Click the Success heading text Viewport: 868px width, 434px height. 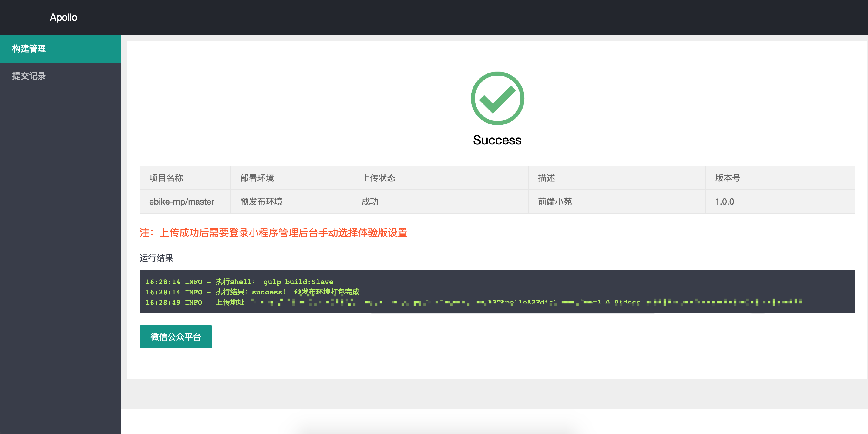[497, 140]
